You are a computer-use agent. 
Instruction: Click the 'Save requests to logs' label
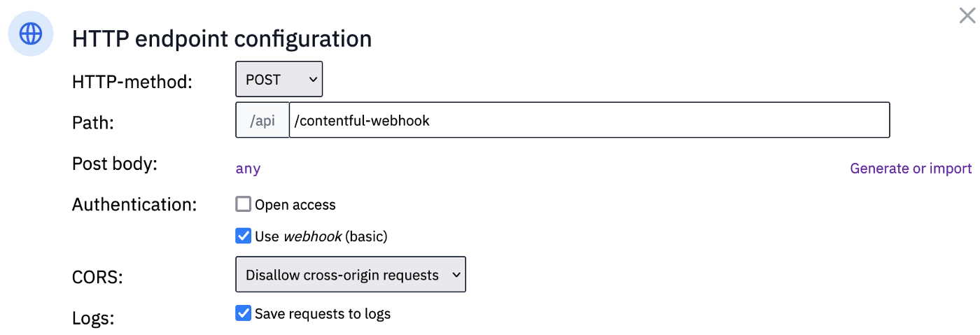pyautogui.click(x=323, y=313)
